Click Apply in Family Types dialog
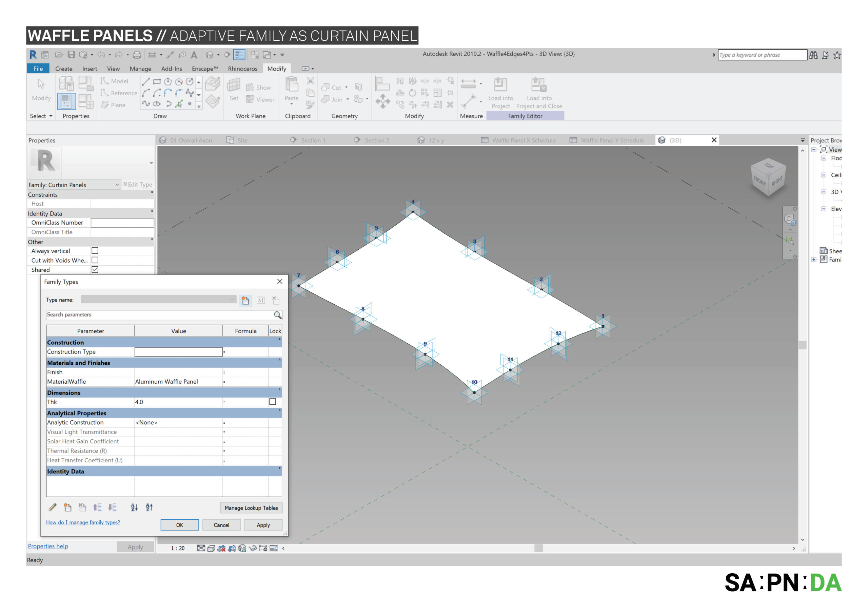The width and height of the screenshot is (868, 614). pyautogui.click(x=263, y=525)
